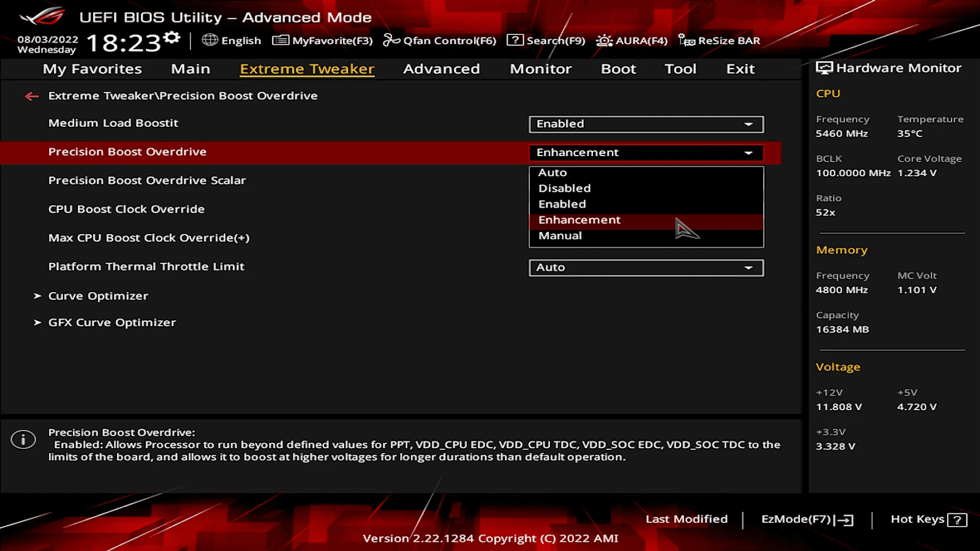Open MyFavorite(F3) list icon
980x551 pixels.
click(x=281, y=40)
